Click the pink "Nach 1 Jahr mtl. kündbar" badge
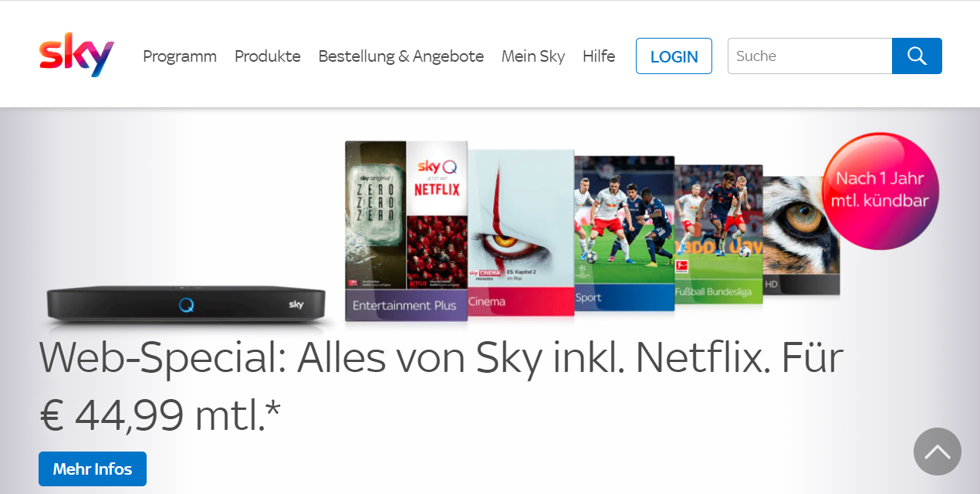Screen dimensions: 980x494 click(x=880, y=191)
